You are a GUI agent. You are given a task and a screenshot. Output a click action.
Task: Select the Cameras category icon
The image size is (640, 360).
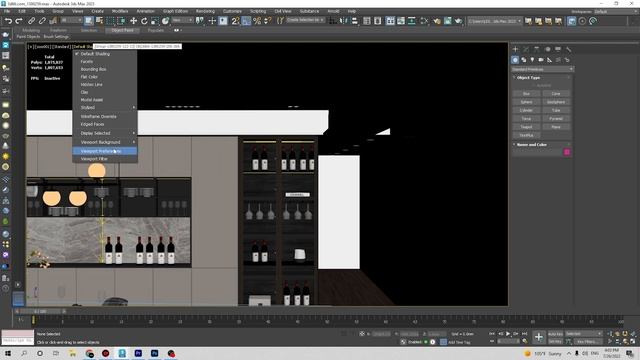[x=541, y=60]
